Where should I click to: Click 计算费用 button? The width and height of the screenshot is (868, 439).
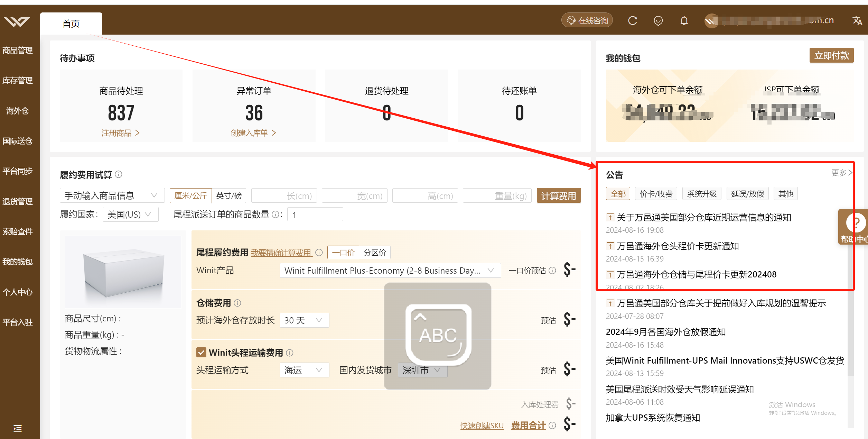(559, 196)
